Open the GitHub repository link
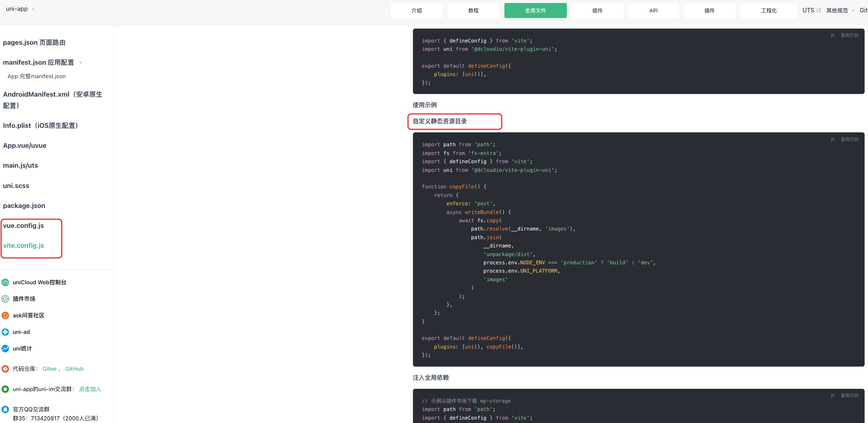Screen dimensions: 868x423 [74, 369]
